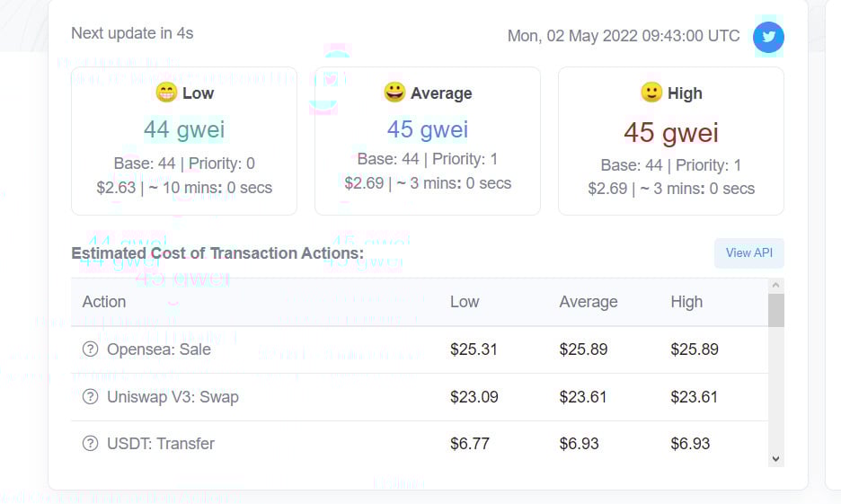Image resolution: width=841 pixels, height=504 pixels.
Task: Click the grinning emoji next to Low
Action: pyautogui.click(x=166, y=93)
